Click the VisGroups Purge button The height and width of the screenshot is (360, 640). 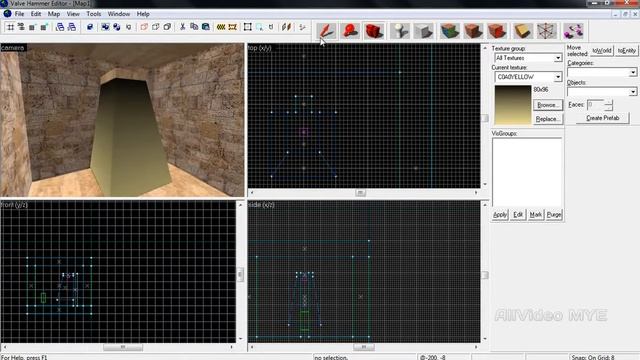point(554,215)
